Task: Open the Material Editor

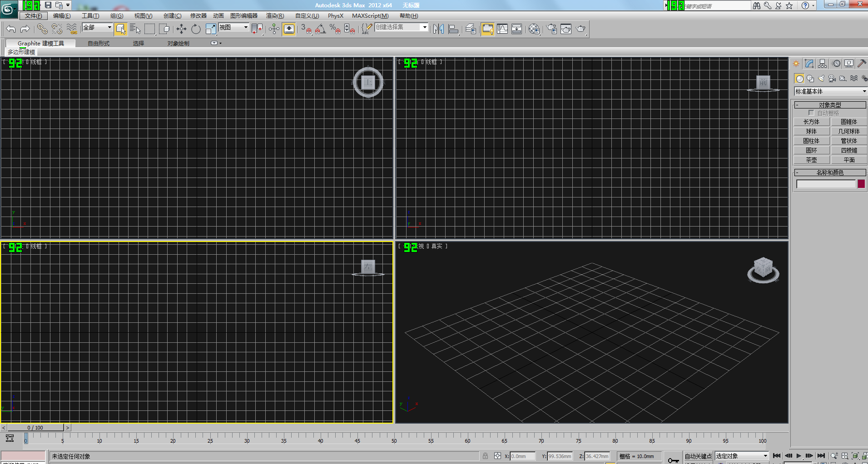Action: [534, 29]
